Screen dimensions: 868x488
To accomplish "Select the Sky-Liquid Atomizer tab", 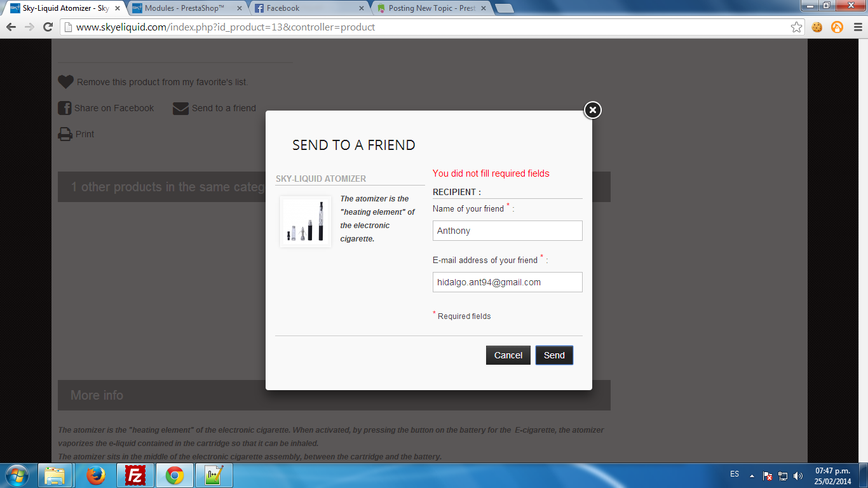I will click(x=64, y=8).
